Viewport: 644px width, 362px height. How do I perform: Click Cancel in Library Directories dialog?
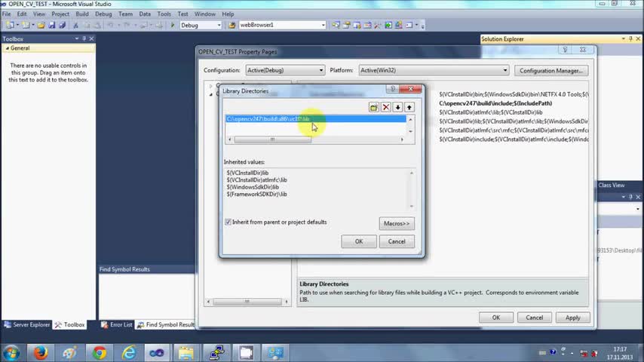(x=397, y=241)
